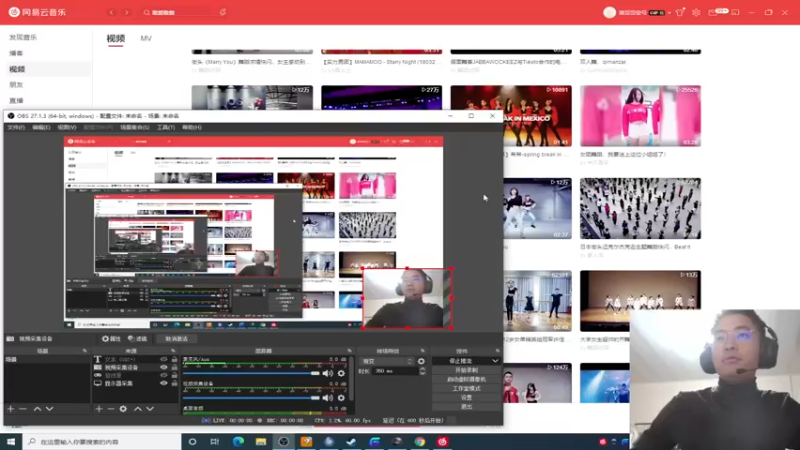This screenshot has width=800, height=450.
Task: Open NetEase Cloud Music taskbar icon
Action: pos(442,441)
